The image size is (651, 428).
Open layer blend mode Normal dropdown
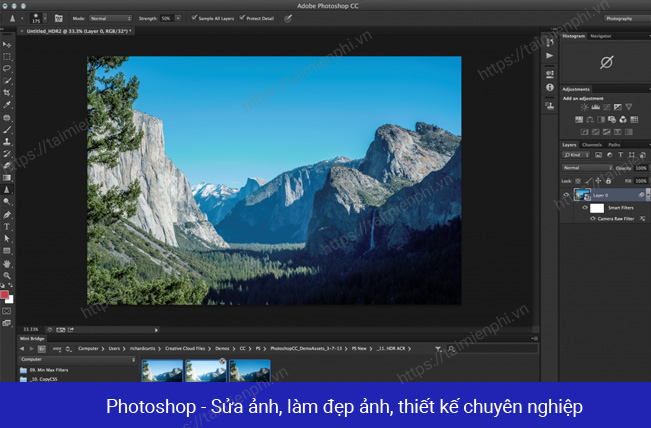click(x=587, y=168)
